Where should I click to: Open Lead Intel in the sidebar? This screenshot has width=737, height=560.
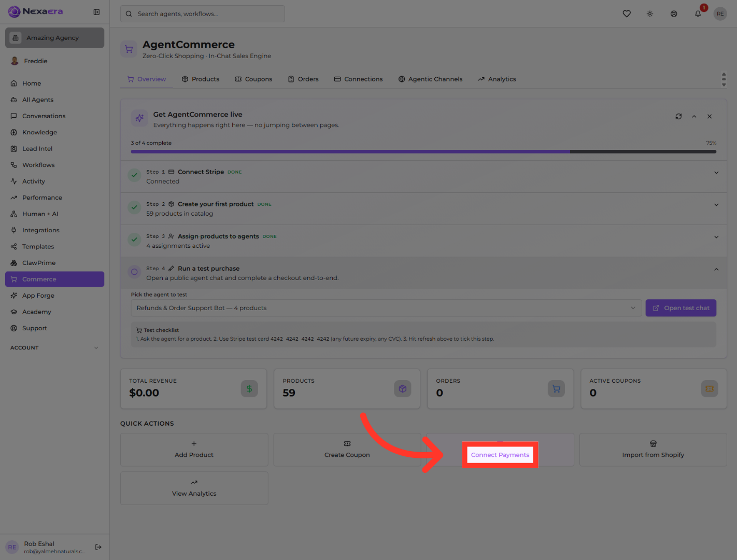[x=54, y=149]
